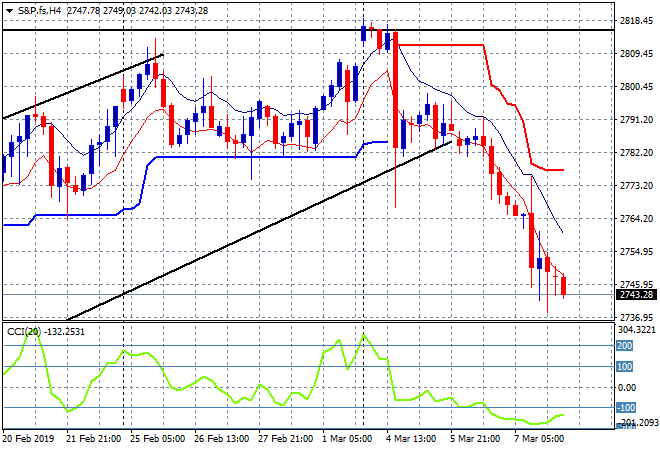The image size is (660, 450).
Task: Click the 2736.95 price scale value
Action: (636, 317)
